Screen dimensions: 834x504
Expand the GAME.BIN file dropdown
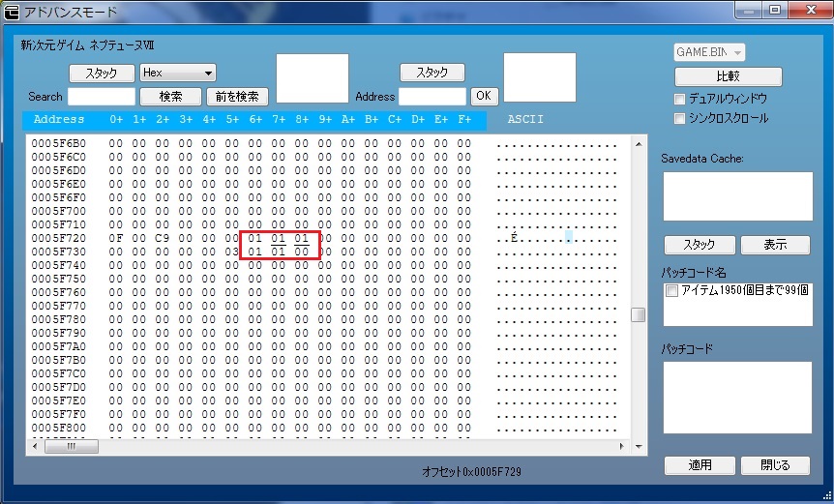(x=709, y=52)
